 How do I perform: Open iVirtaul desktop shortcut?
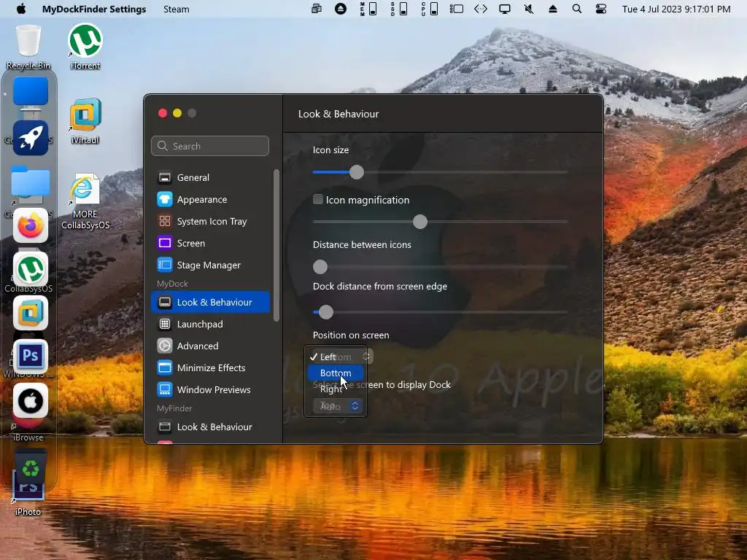85,122
